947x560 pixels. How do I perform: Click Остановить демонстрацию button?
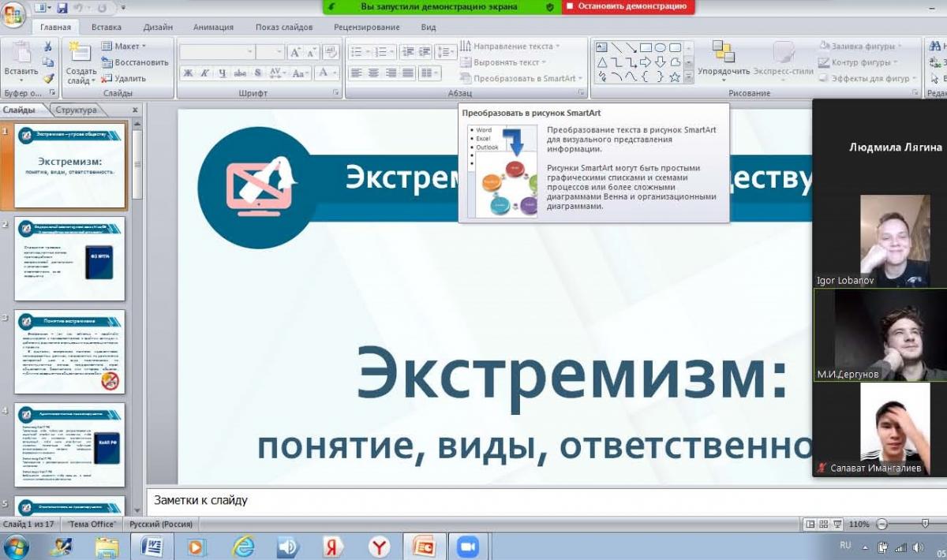[628, 6]
